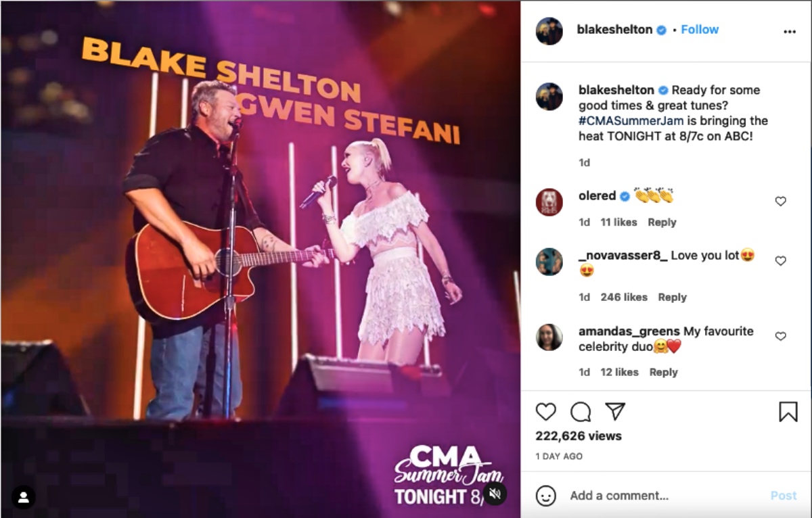Screen dimensions: 812x518
Task: Share the post with the paper plane icon
Action: (x=615, y=411)
